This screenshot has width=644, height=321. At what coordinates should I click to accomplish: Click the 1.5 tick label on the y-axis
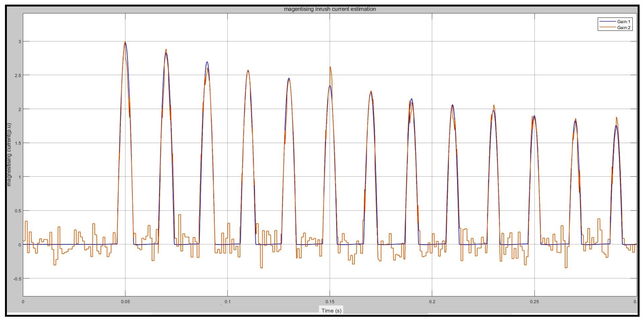[x=18, y=143]
